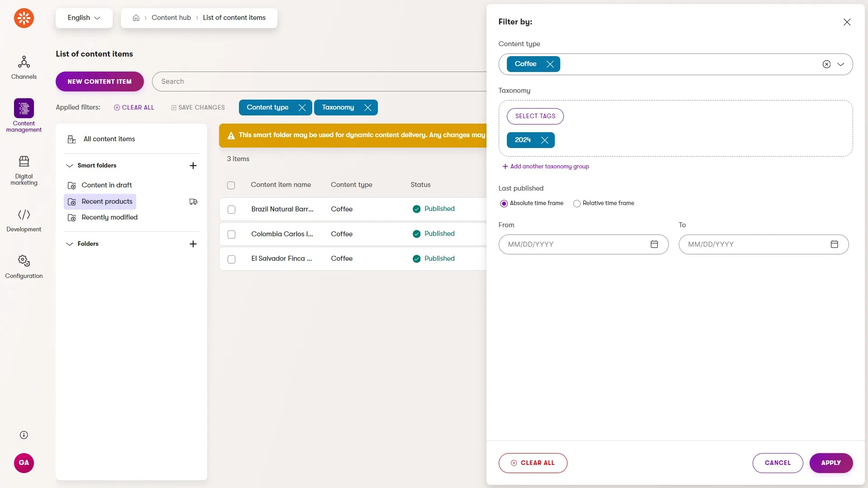Open All content items
868x488 pixels.
tap(109, 139)
